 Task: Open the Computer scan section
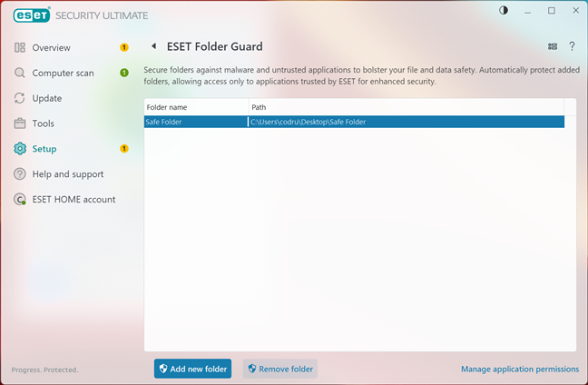pos(63,73)
